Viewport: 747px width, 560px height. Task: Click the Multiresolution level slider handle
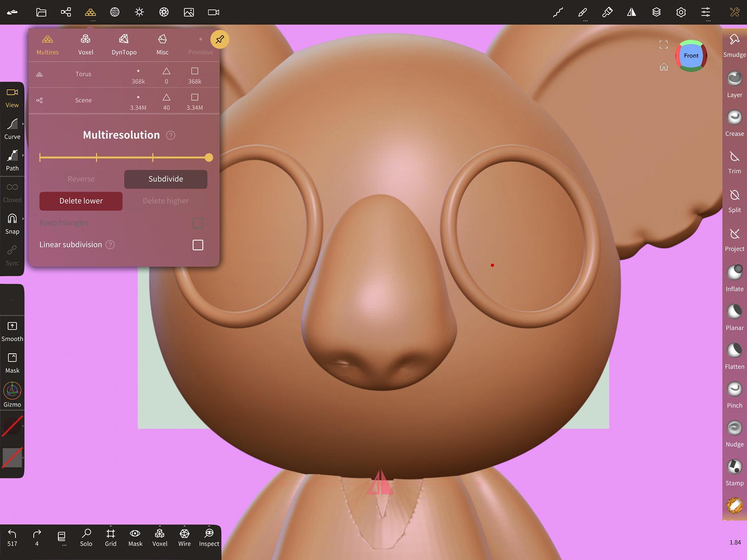point(209,158)
